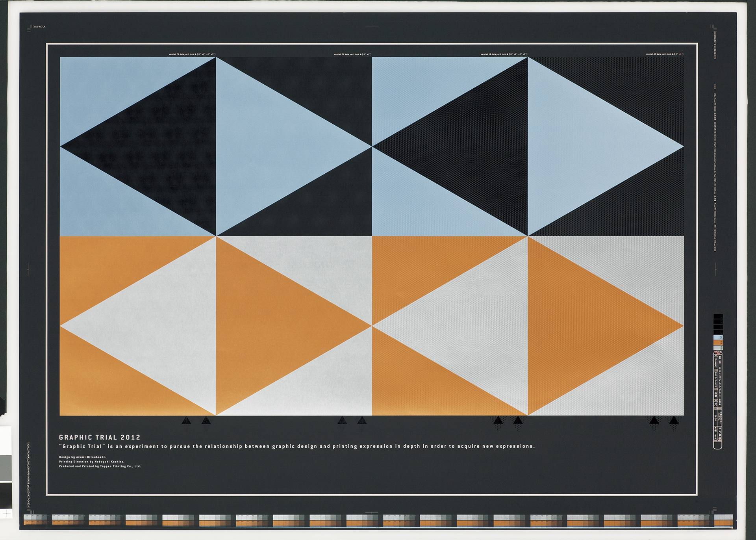Click the white crosshair in the bottom-left corner
The image size is (756, 540).
[x=6, y=514]
